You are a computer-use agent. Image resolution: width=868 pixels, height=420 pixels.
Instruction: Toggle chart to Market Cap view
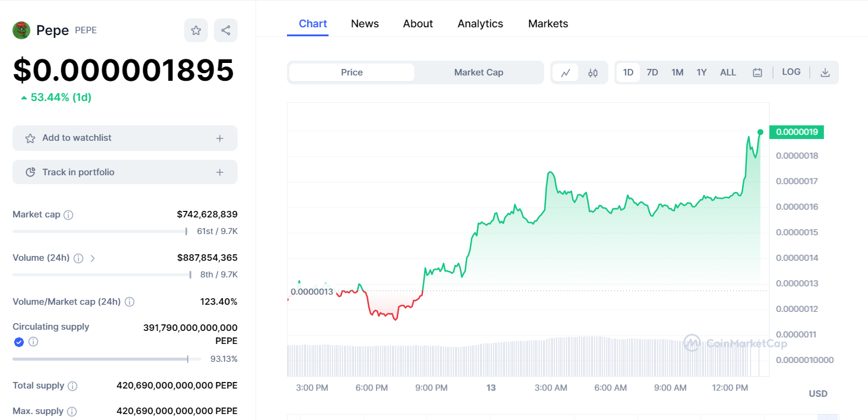pos(478,72)
